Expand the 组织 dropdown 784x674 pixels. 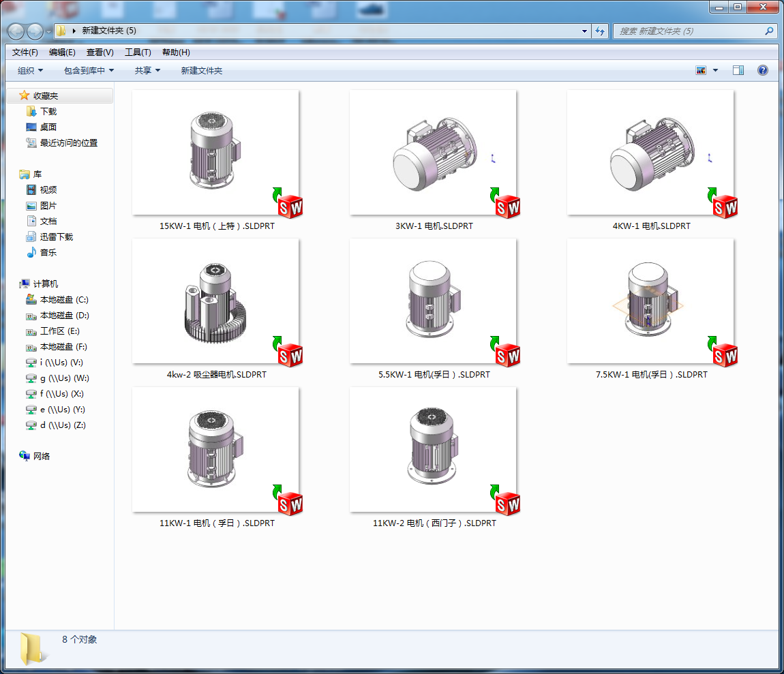coord(31,70)
